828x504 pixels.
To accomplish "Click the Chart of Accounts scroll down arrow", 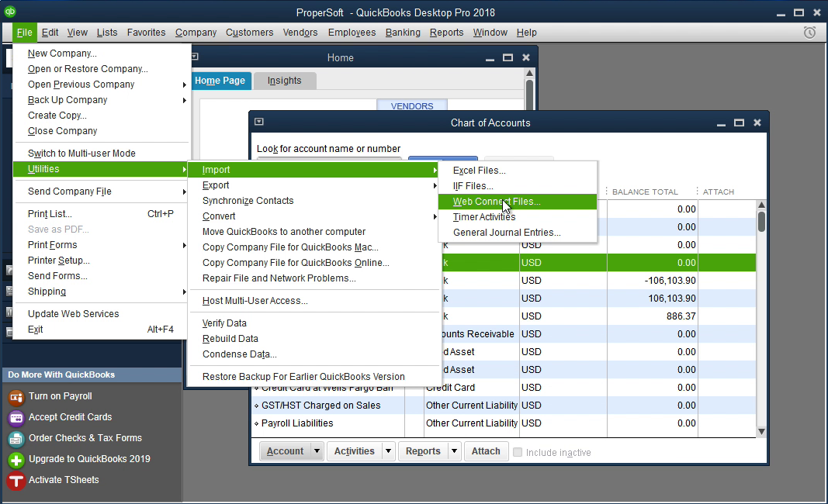I will pyautogui.click(x=761, y=432).
